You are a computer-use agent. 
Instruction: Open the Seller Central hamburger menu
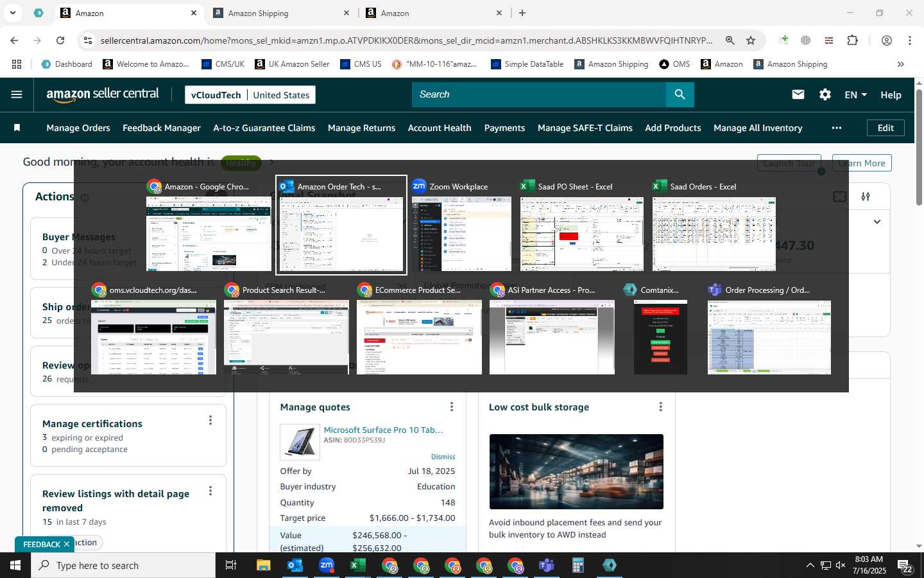[17, 94]
